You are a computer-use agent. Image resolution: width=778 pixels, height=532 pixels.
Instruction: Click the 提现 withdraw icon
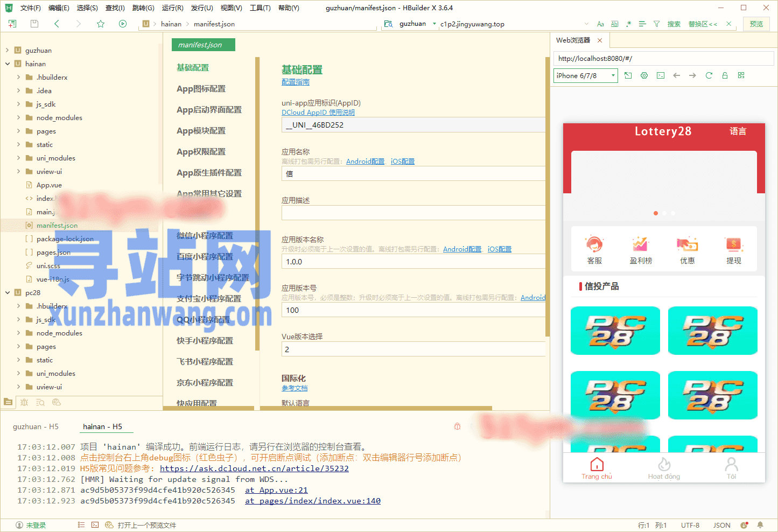[x=734, y=244]
